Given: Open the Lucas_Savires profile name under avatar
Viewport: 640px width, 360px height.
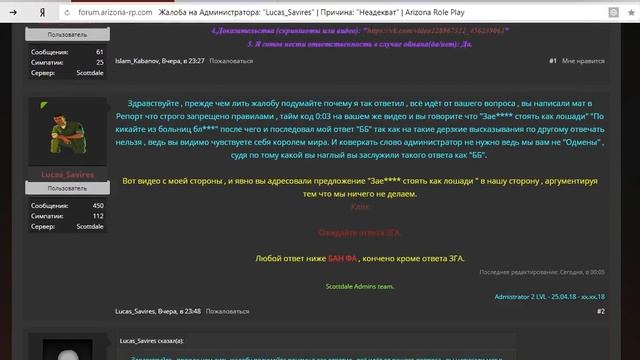Looking at the screenshot, I should coord(67,174).
